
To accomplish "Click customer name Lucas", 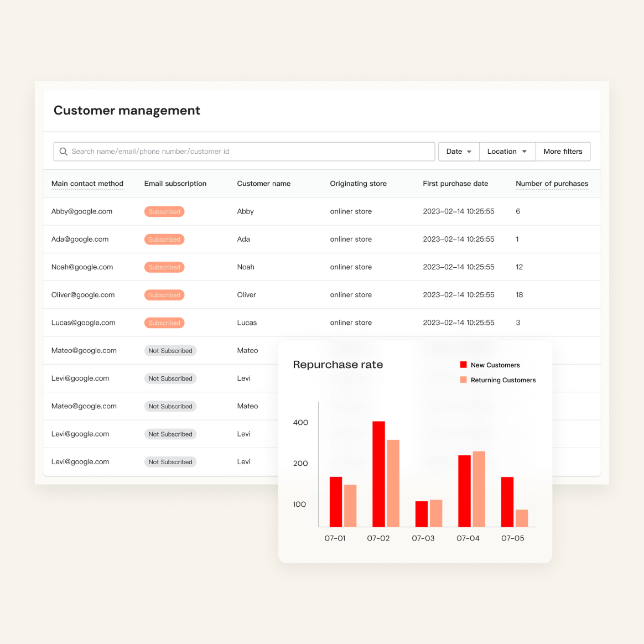I will 247,323.
